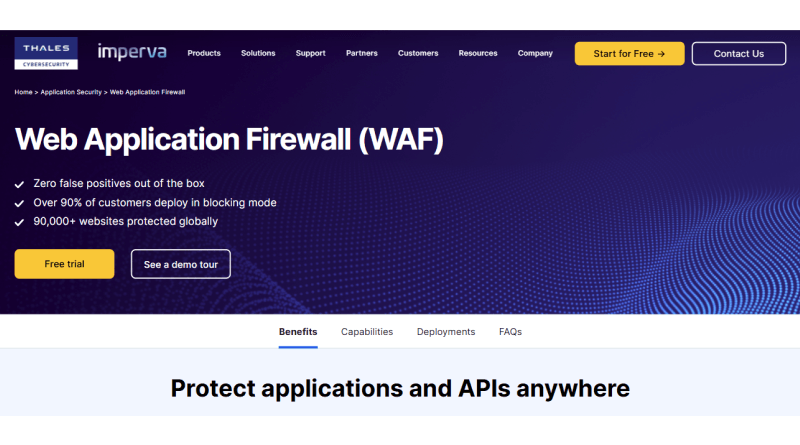This screenshot has width=800, height=445.
Task: Go to Home breadcrumb link
Action: click(23, 92)
